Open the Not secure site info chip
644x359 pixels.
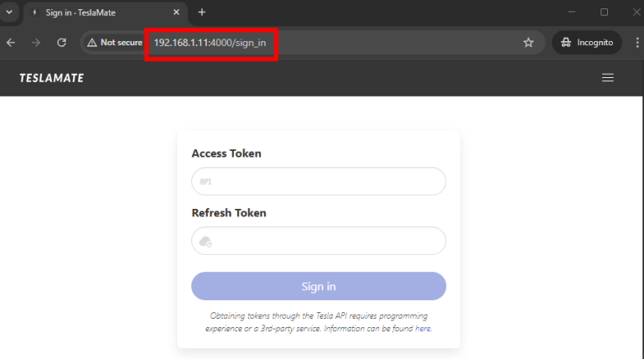[115, 42]
